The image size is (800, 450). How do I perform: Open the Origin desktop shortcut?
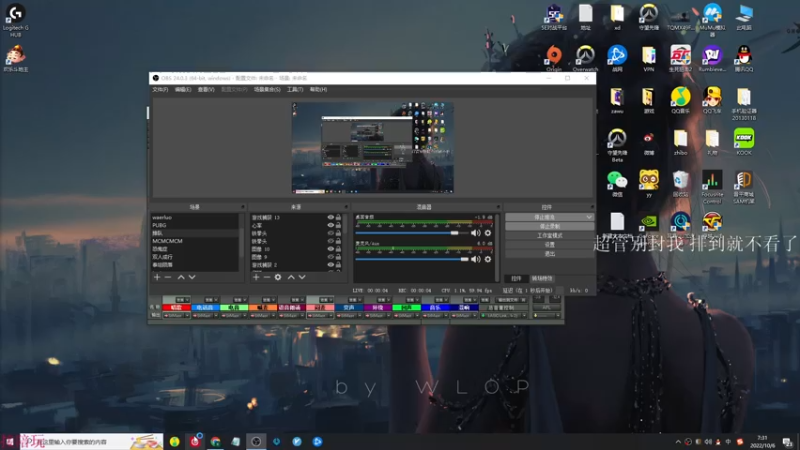(554, 57)
